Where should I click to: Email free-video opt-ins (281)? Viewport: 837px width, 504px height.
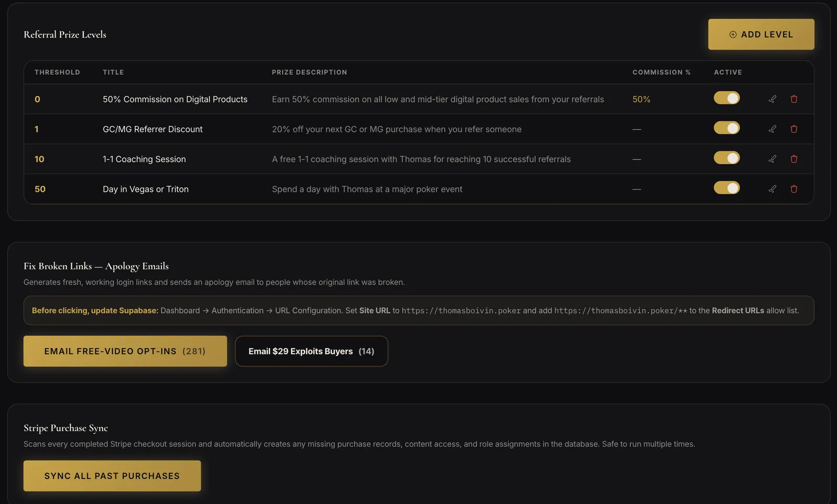click(x=125, y=351)
